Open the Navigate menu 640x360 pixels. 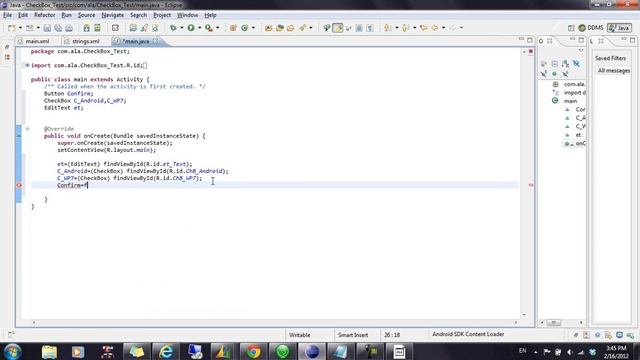point(112,15)
